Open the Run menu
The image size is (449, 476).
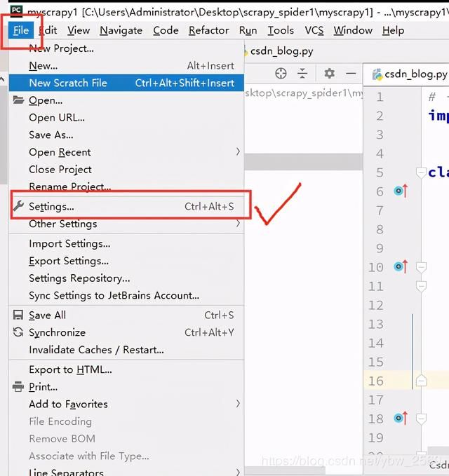tap(248, 30)
